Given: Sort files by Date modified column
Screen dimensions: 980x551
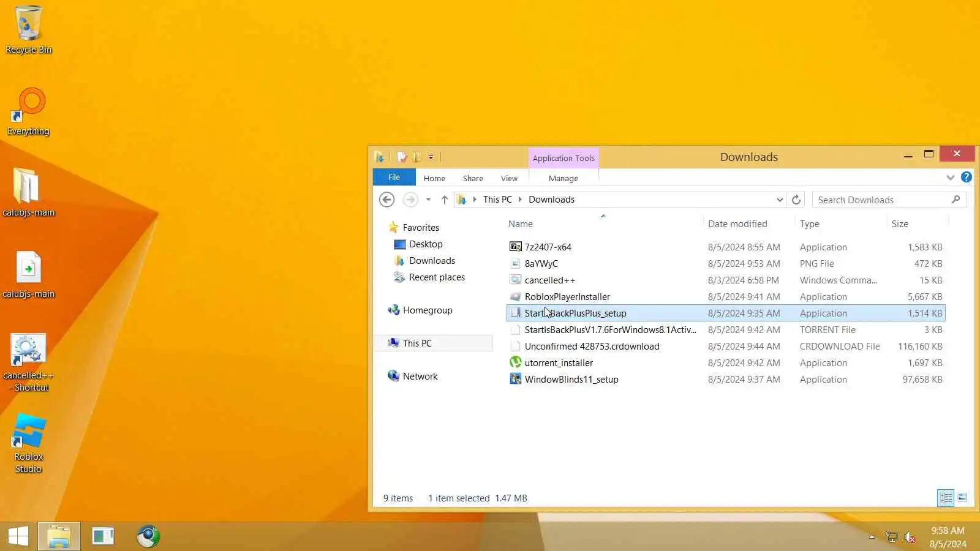Looking at the screenshot, I should click(737, 224).
